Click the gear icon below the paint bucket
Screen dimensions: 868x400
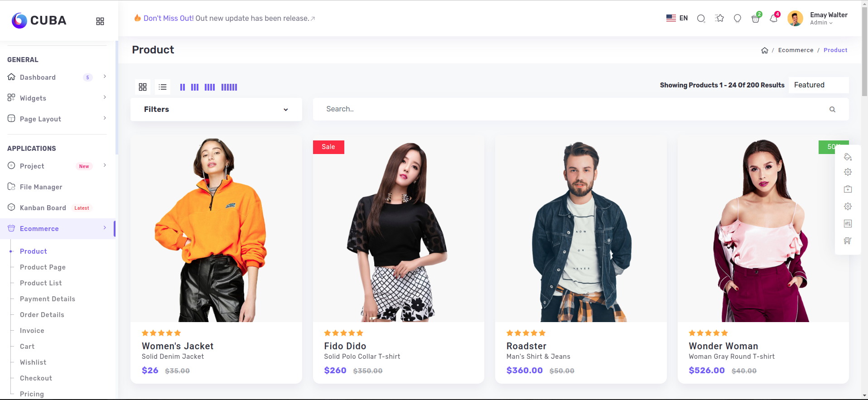pyautogui.click(x=848, y=172)
